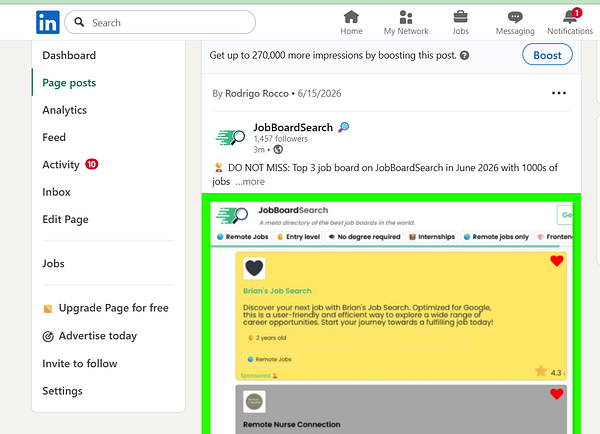The image size is (600, 434).
Task: Open Inbox in sidebar
Action: (x=56, y=192)
